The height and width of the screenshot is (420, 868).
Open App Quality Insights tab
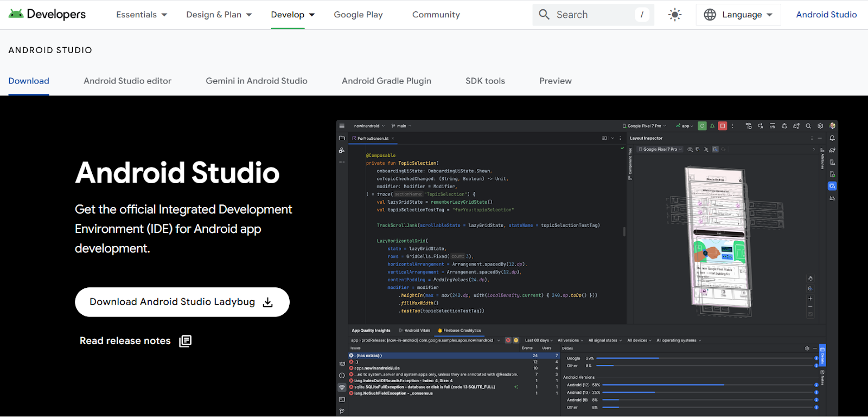click(371, 330)
